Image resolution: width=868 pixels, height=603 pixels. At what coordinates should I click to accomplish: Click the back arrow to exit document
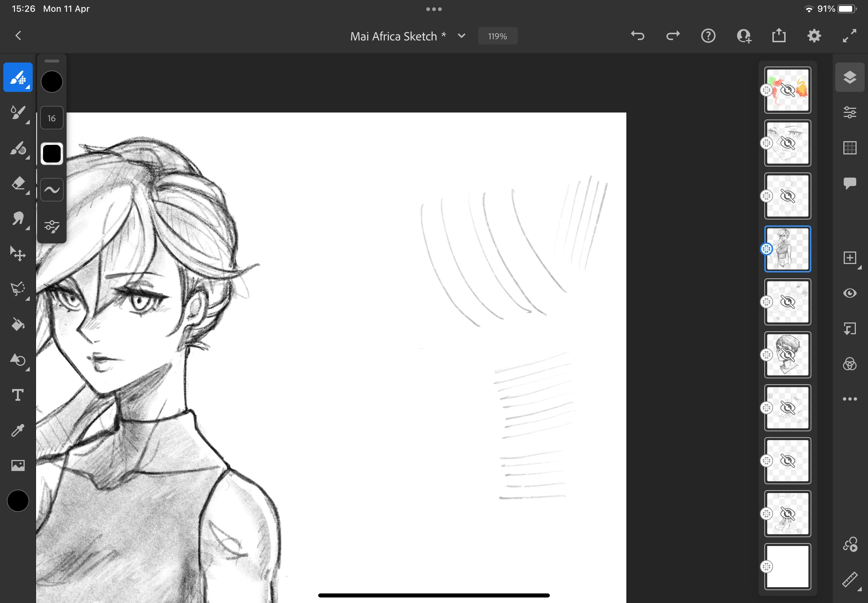[x=18, y=36]
